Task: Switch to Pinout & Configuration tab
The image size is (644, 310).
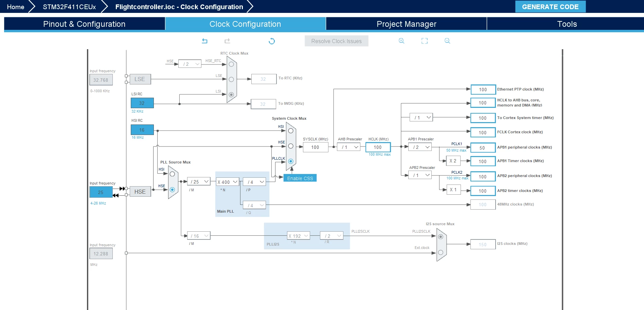Action: (x=84, y=24)
